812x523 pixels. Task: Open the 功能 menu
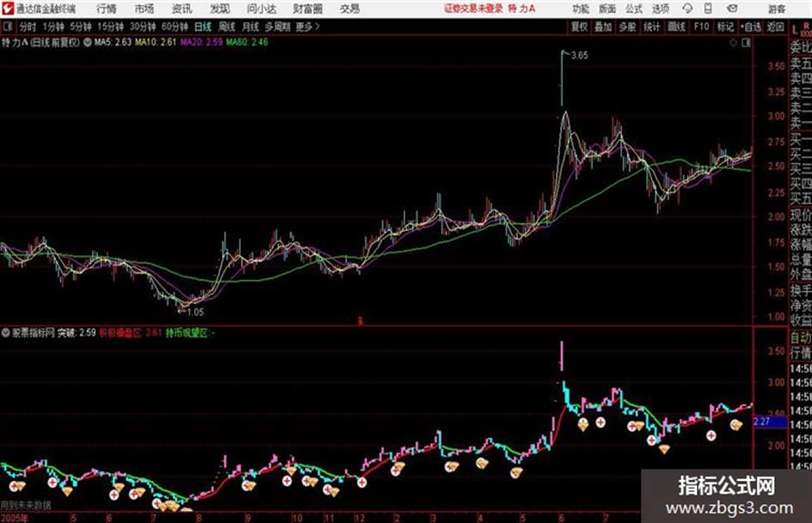click(581, 9)
